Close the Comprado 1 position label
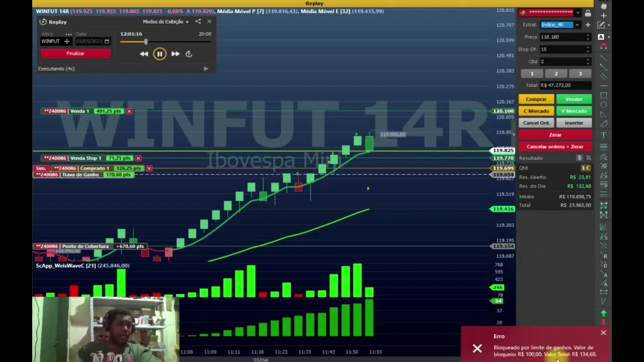Screen dimensions: 644x362 tap(149, 168)
